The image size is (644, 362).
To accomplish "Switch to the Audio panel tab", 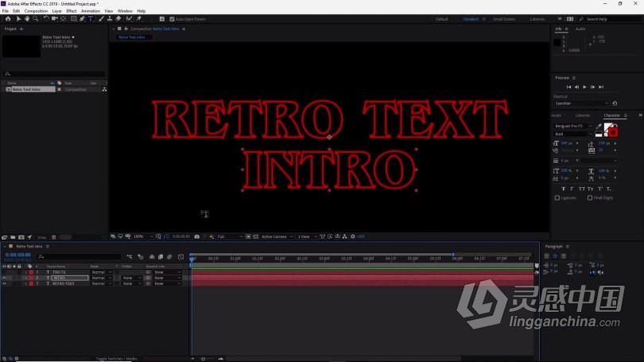I will (x=580, y=29).
